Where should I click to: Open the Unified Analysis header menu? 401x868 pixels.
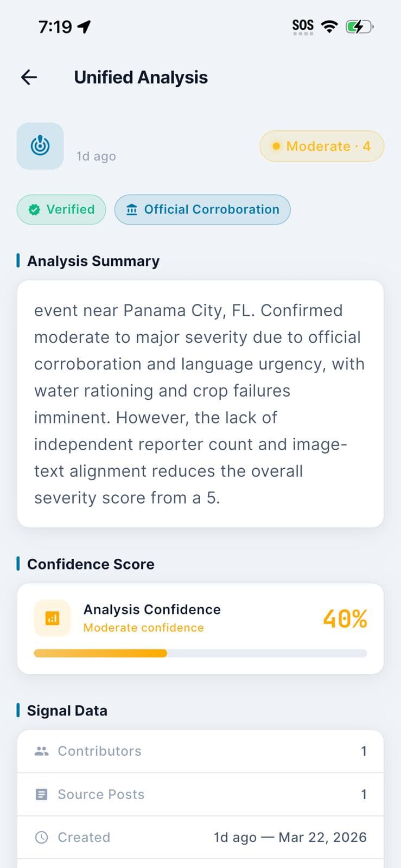(141, 77)
